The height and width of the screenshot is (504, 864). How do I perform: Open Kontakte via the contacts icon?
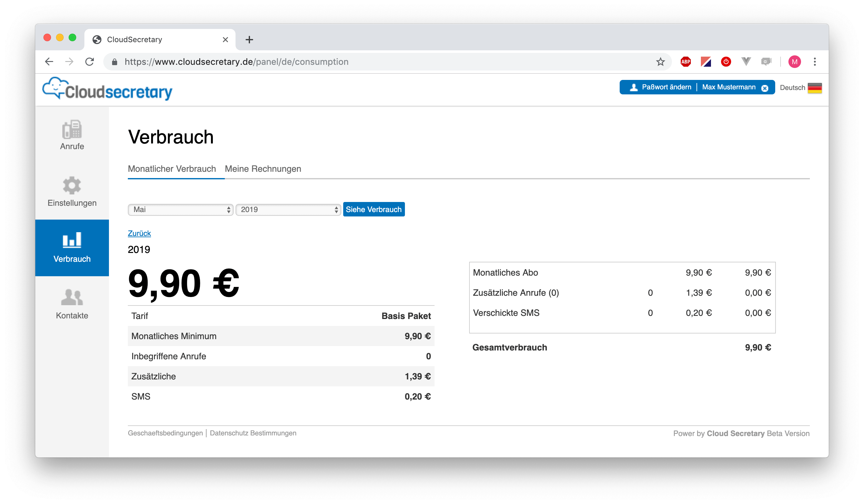pos(72,303)
